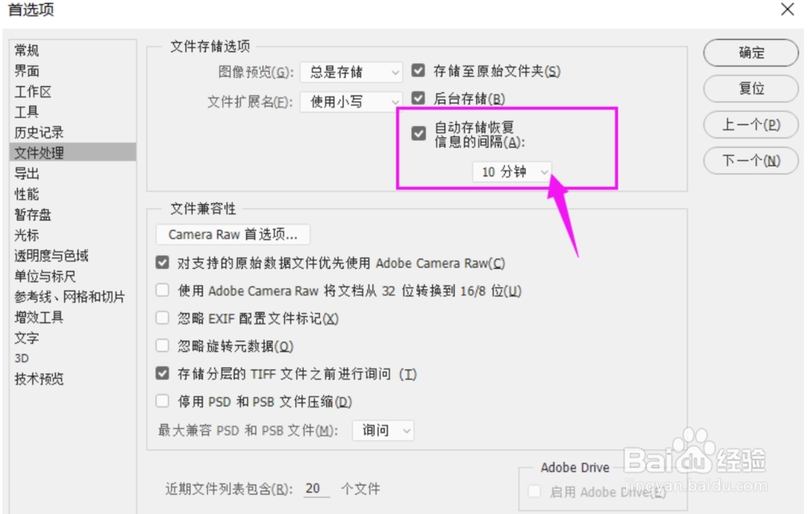This screenshot has width=812, height=514.
Task: Open the 图像预览 dropdown showing 总是存储
Action: click(351, 72)
